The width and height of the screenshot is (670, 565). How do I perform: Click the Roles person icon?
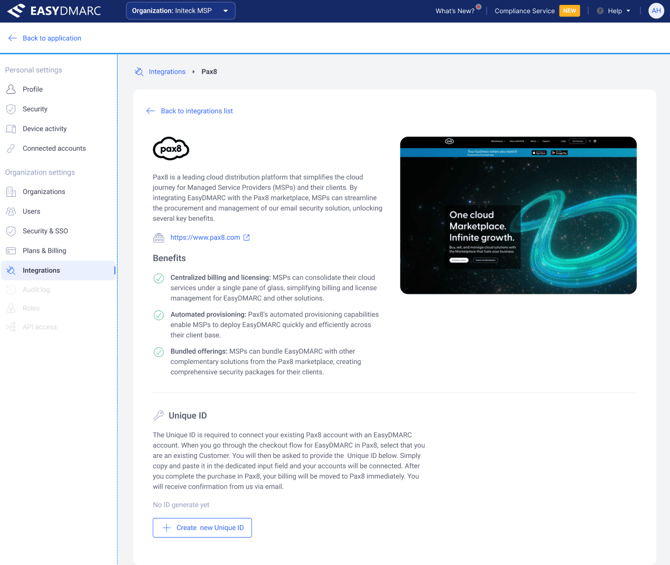[11, 308]
